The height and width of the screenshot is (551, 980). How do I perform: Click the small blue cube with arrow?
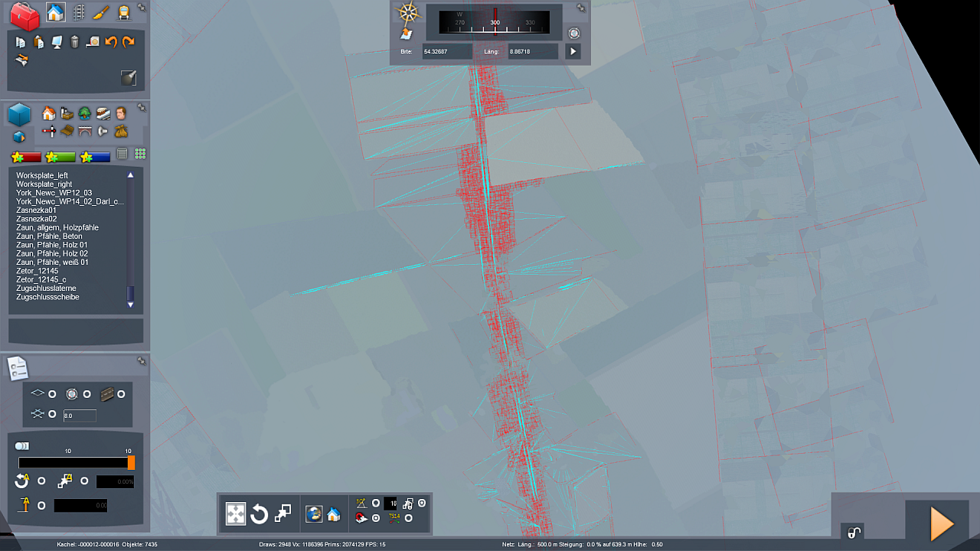19,137
